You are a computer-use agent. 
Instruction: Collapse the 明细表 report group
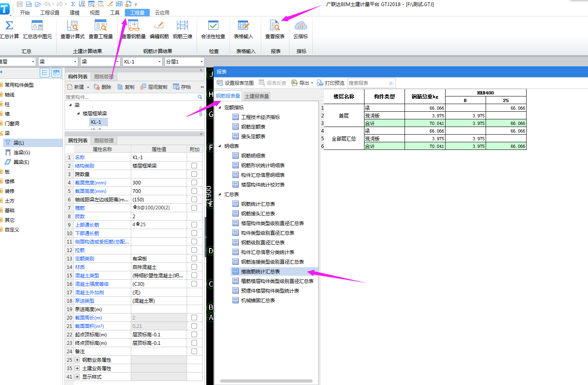click(220, 146)
